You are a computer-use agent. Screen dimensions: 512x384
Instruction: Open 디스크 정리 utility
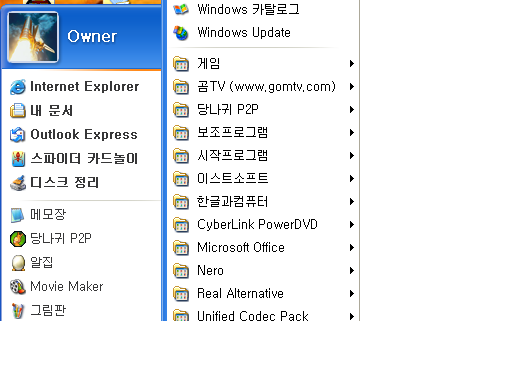[81, 183]
